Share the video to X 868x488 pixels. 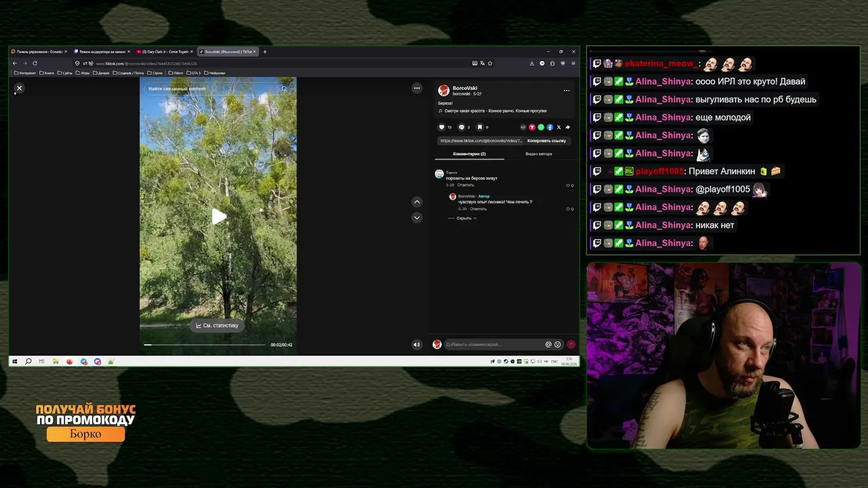558,127
